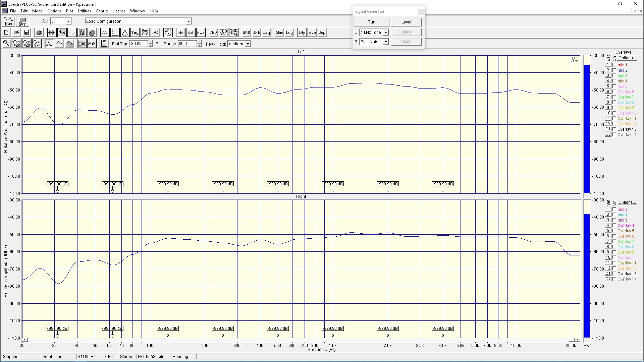The image size is (644, 362).
Task: Click the Level button in Signal Generator
Action: point(406,22)
